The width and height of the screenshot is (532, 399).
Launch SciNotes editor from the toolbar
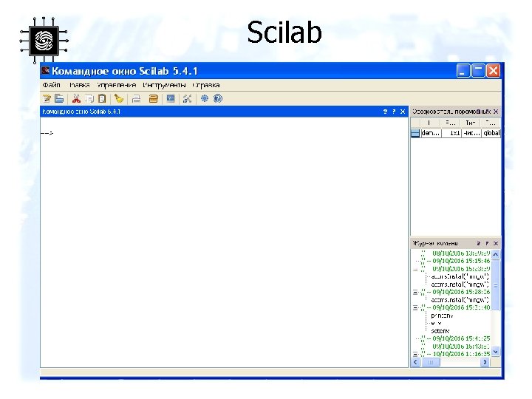click(x=47, y=99)
